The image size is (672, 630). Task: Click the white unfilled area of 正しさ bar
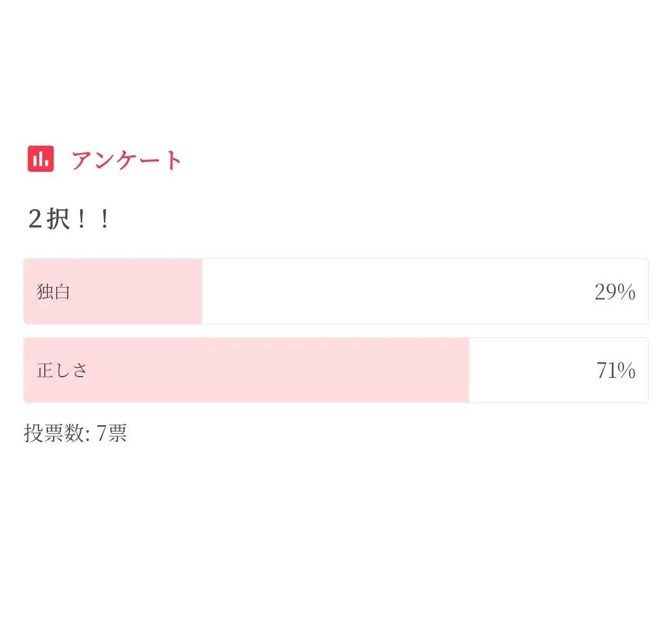click(529, 370)
